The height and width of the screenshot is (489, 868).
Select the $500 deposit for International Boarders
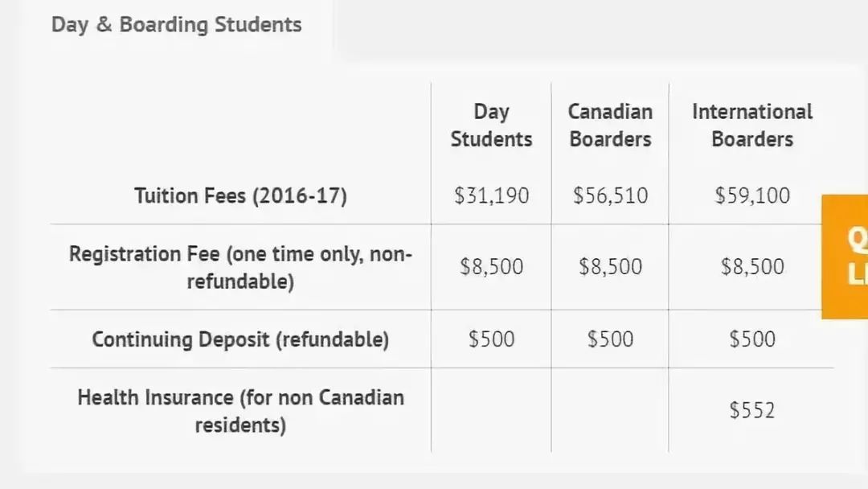pos(751,339)
